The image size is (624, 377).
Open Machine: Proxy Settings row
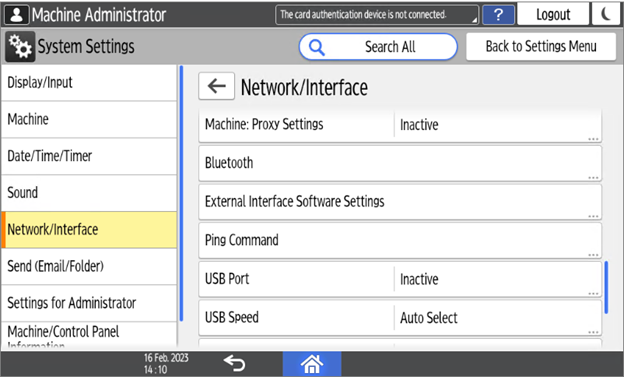(x=400, y=125)
